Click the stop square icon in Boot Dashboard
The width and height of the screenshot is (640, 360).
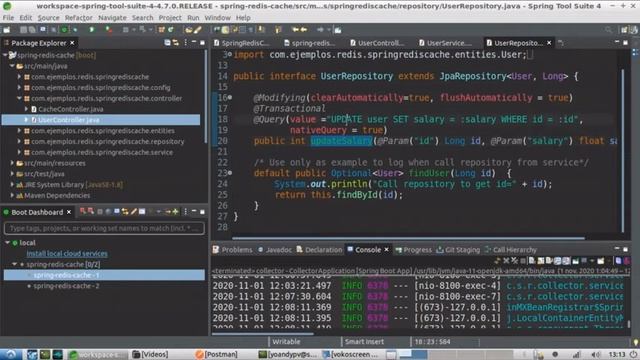[100, 212]
